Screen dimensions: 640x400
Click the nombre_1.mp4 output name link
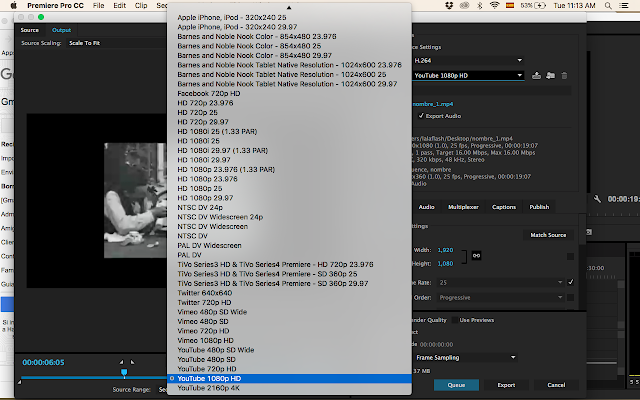point(433,104)
